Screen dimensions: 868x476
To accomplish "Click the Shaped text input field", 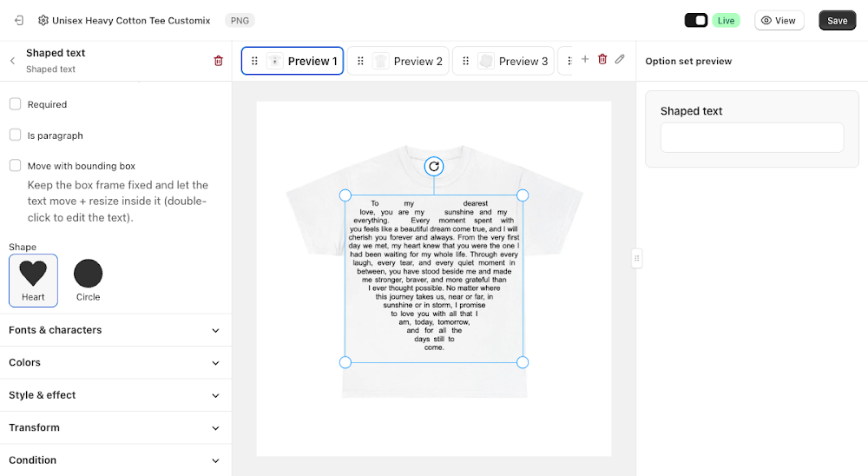I will pyautogui.click(x=752, y=137).
